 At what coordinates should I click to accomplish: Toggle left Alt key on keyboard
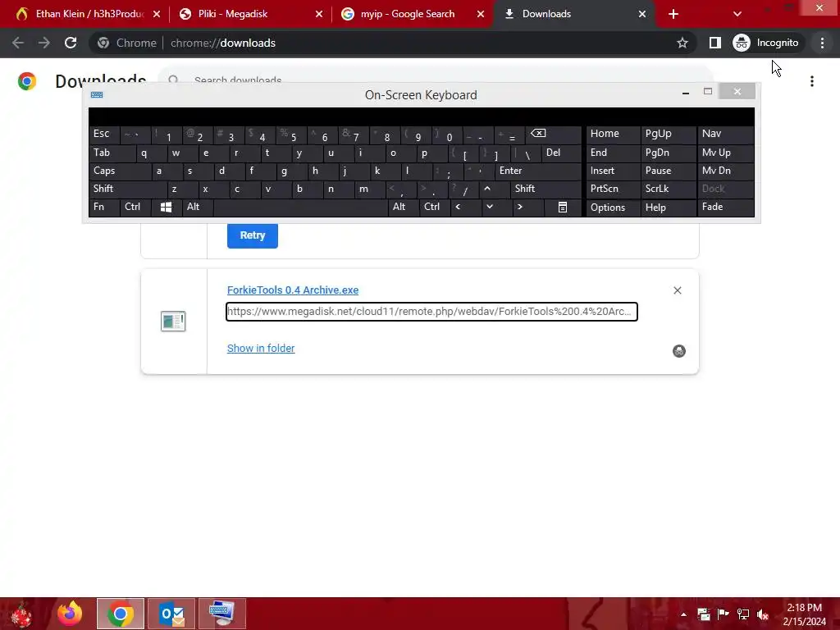click(x=198, y=207)
